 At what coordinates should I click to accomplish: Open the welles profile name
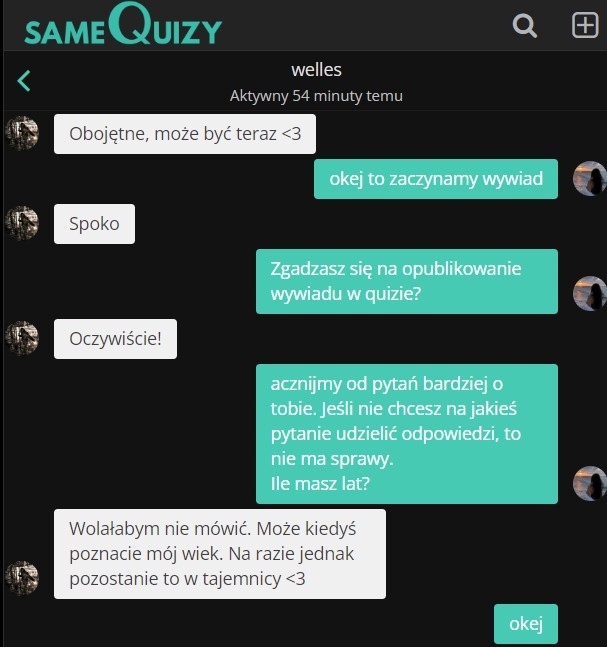[x=316, y=70]
